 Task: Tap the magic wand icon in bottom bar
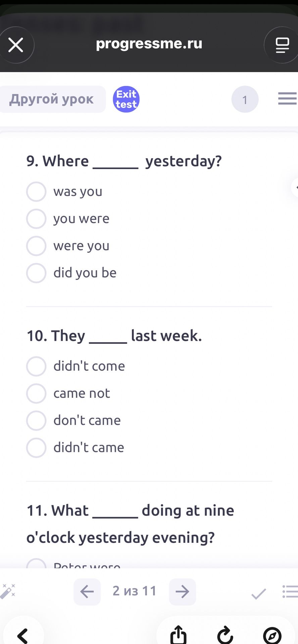coord(8,591)
